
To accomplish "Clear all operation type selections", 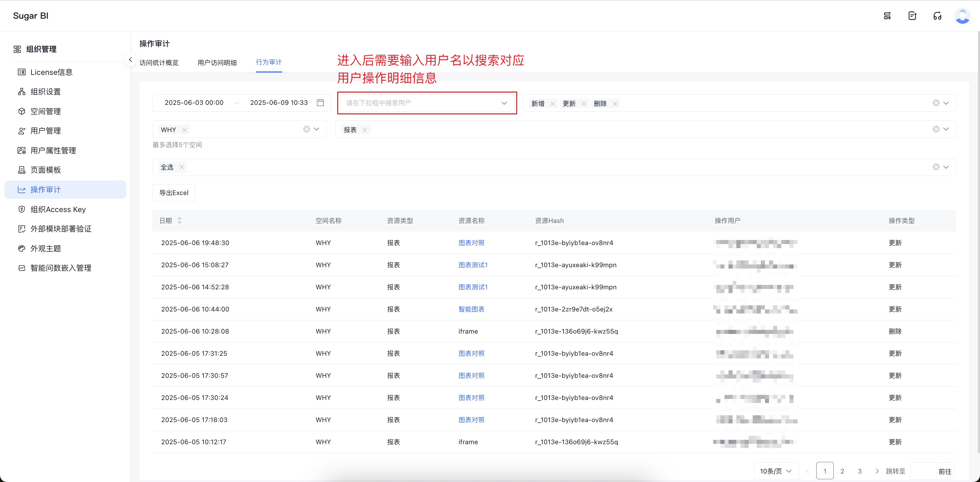I will (x=936, y=103).
